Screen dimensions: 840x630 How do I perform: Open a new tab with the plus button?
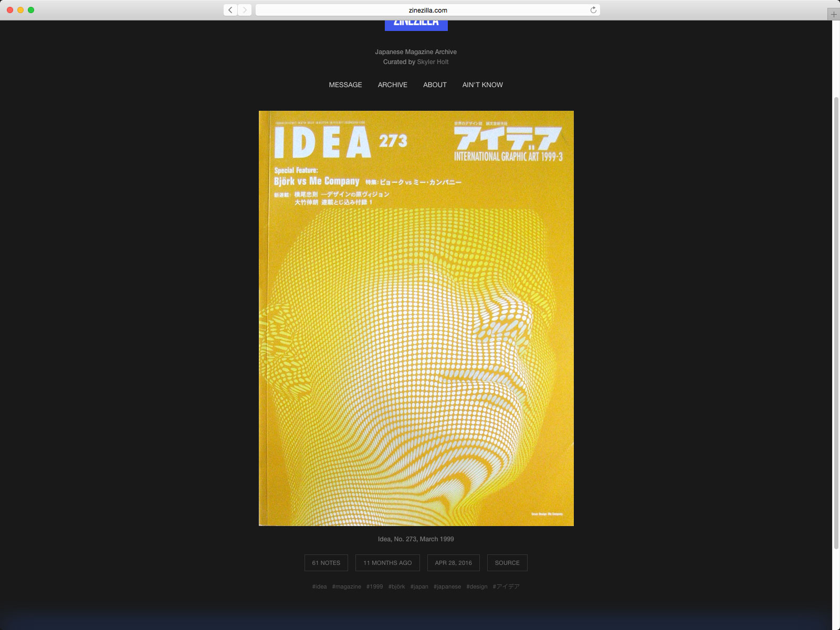click(x=834, y=14)
